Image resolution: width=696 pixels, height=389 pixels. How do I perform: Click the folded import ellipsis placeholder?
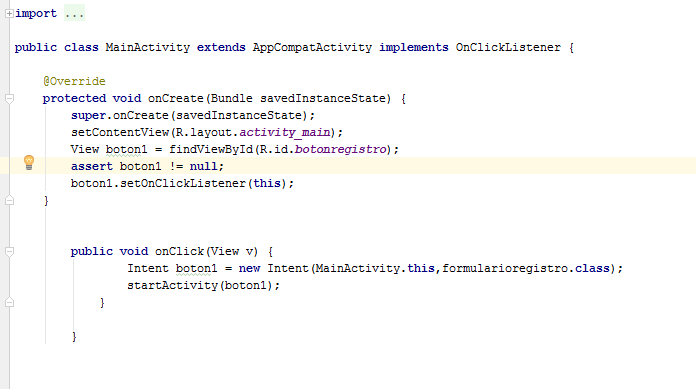tap(74, 14)
